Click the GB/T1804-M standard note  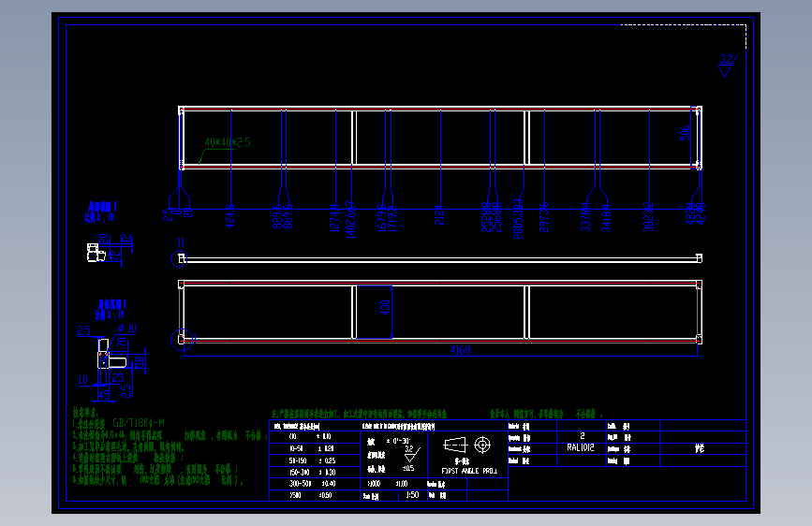[139, 423]
